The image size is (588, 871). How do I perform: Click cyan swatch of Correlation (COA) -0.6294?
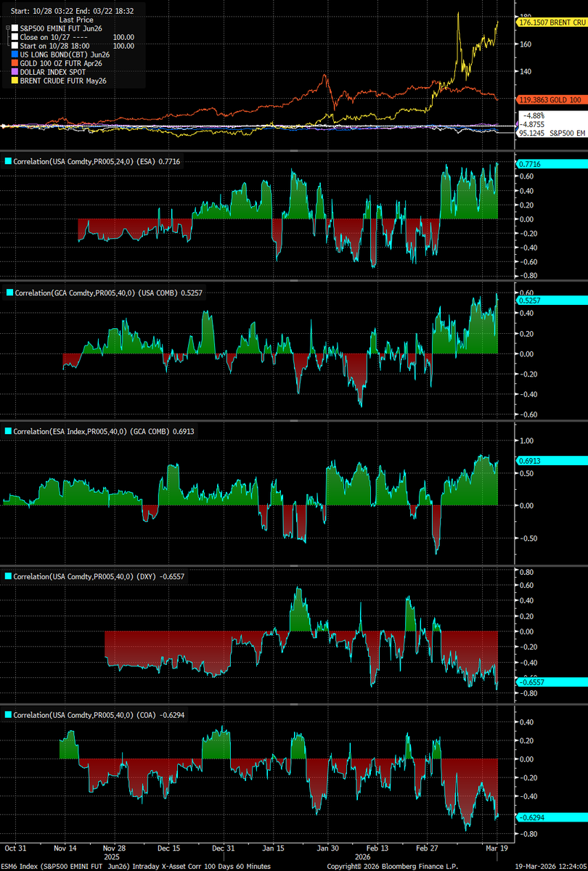coord(9,715)
